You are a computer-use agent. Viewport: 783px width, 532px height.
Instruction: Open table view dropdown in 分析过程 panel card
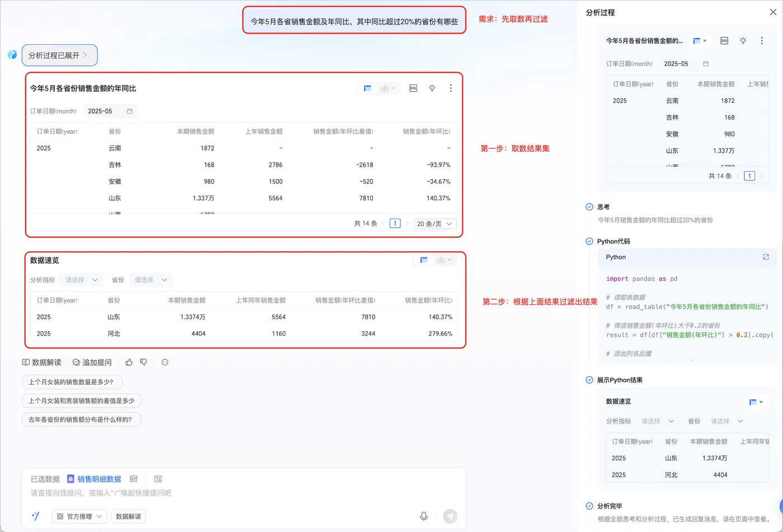click(x=700, y=41)
